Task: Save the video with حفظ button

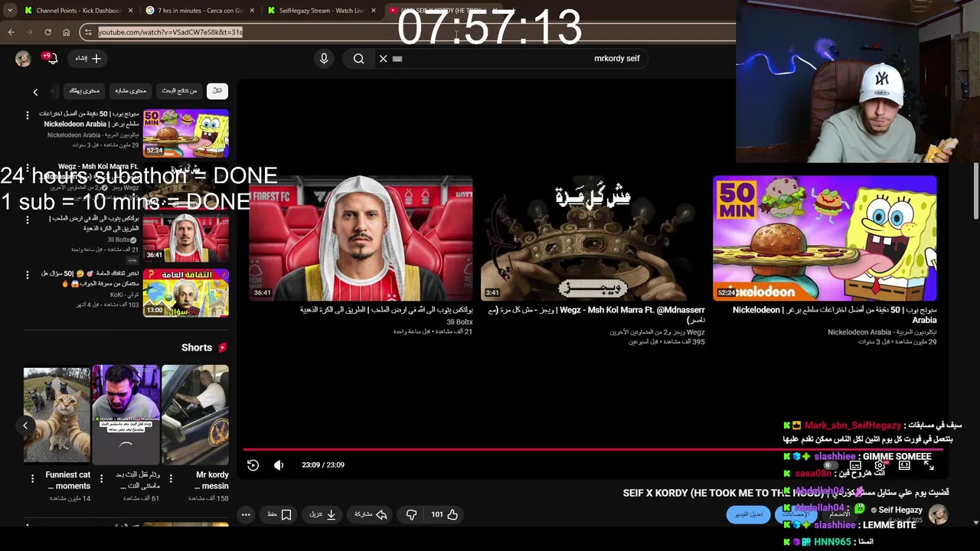Action: (x=279, y=515)
